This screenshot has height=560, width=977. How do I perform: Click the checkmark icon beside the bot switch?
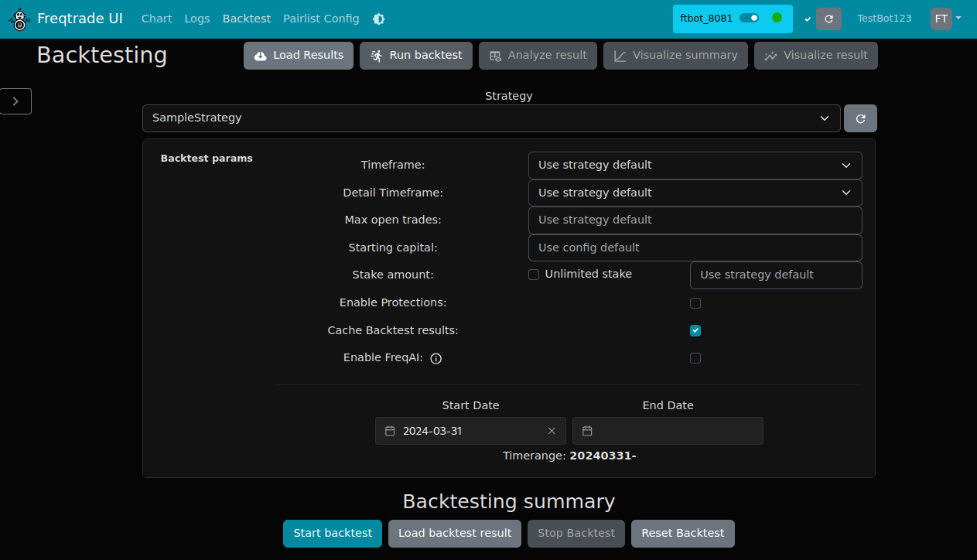[x=807, y=19]
